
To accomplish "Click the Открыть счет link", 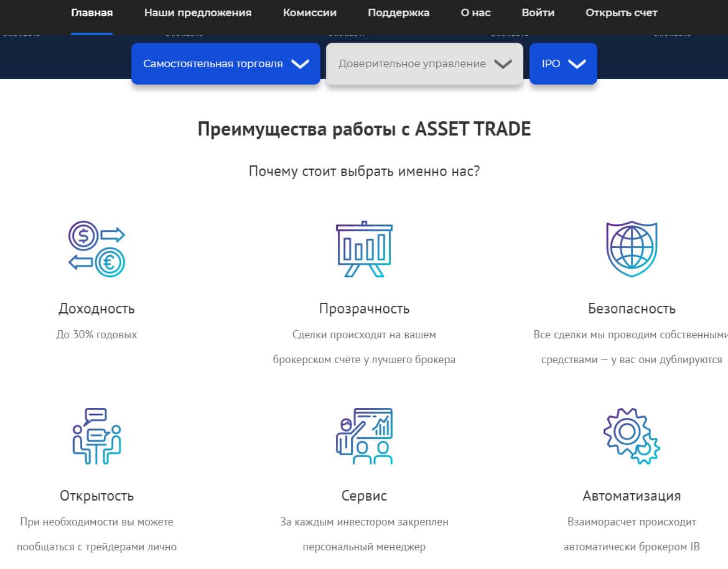I will pos(621,13).
